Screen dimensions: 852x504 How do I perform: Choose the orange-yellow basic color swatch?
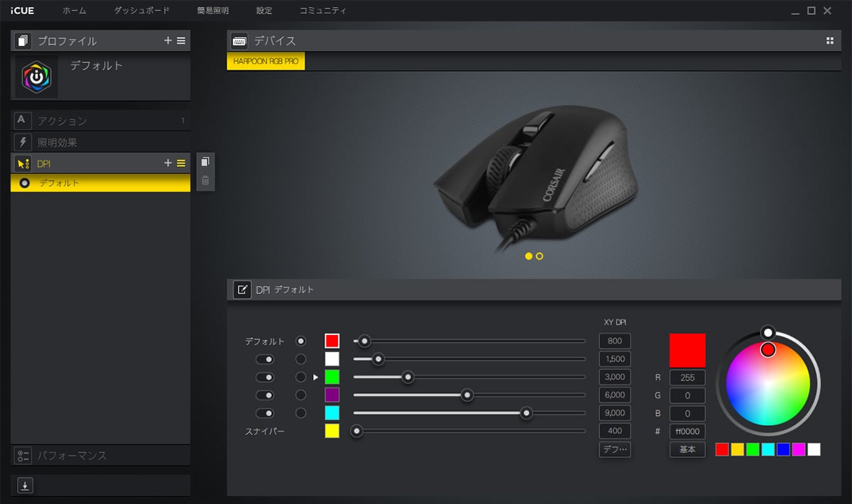pos(737,449)
